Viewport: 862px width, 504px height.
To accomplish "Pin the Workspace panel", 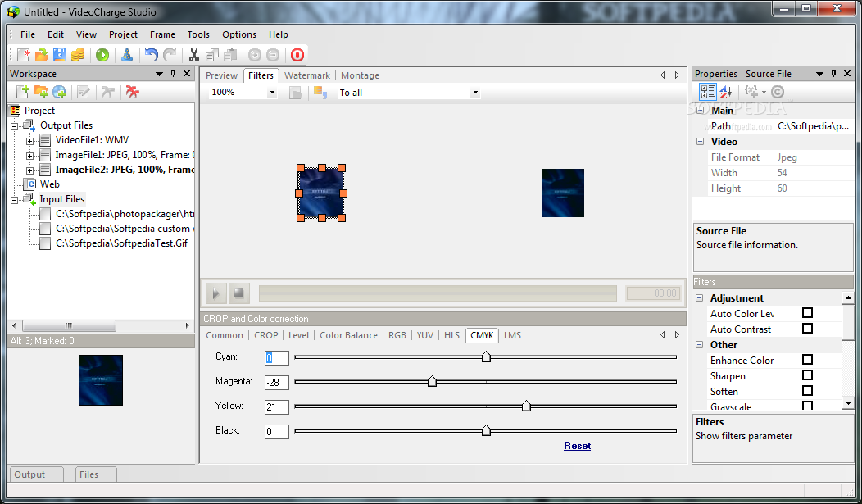I will [173, 74].
